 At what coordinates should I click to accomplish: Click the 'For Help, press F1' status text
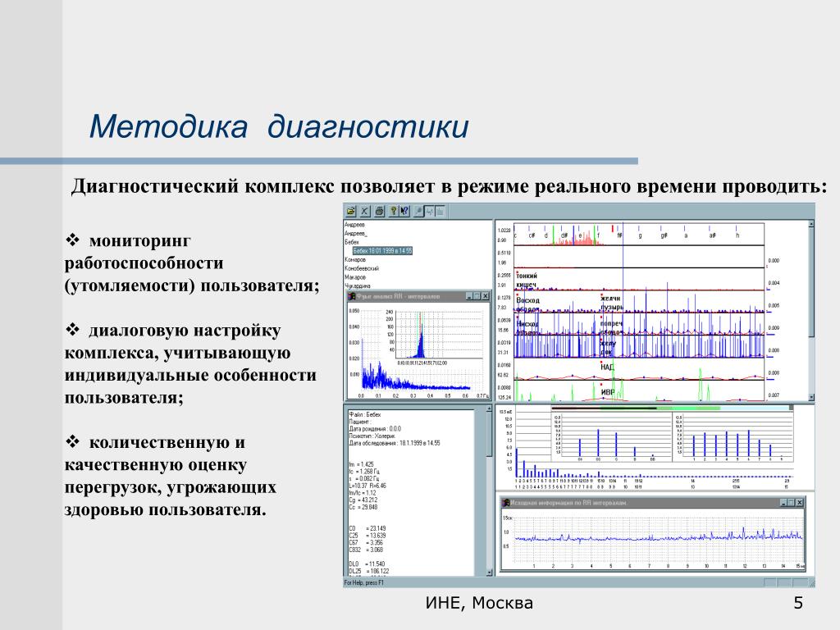pyautogui.click(x=363, y=583)
